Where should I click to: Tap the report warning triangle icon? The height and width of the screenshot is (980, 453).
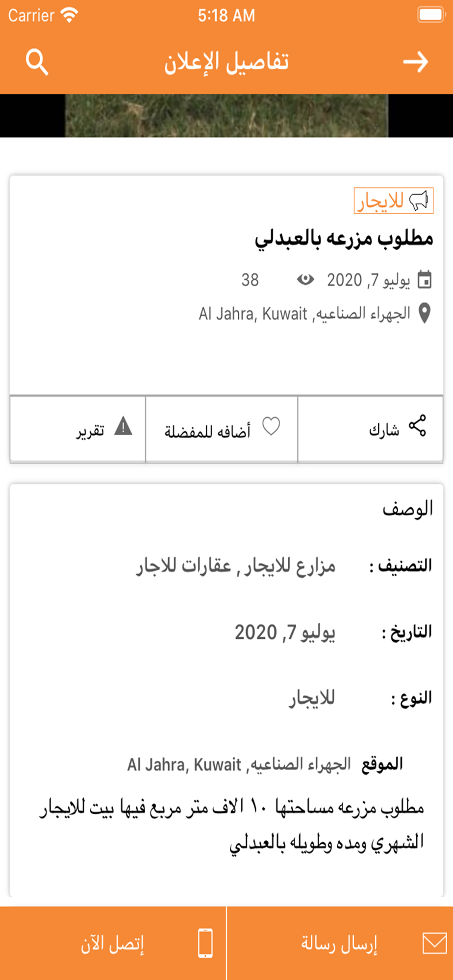(123, 426)
